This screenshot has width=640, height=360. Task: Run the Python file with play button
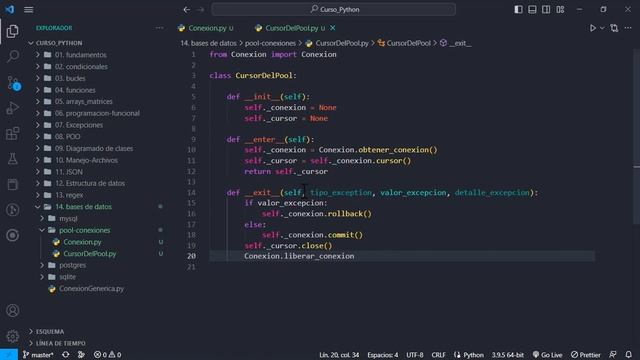point(592,28)
